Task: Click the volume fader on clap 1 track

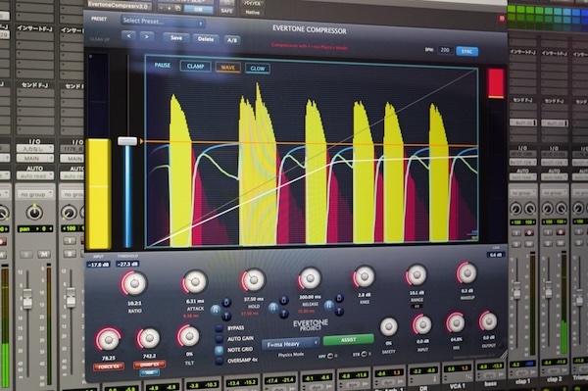Action: click(x=516, y=290)
